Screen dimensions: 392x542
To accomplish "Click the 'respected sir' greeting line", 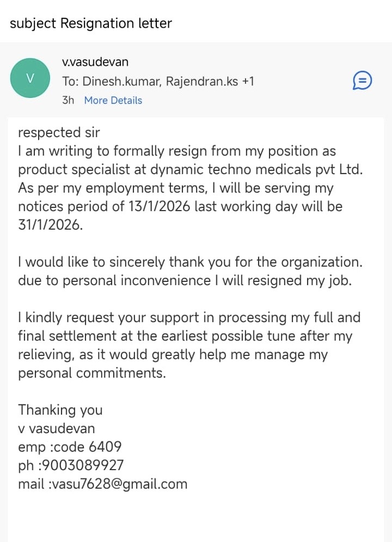I will (59, 132).
